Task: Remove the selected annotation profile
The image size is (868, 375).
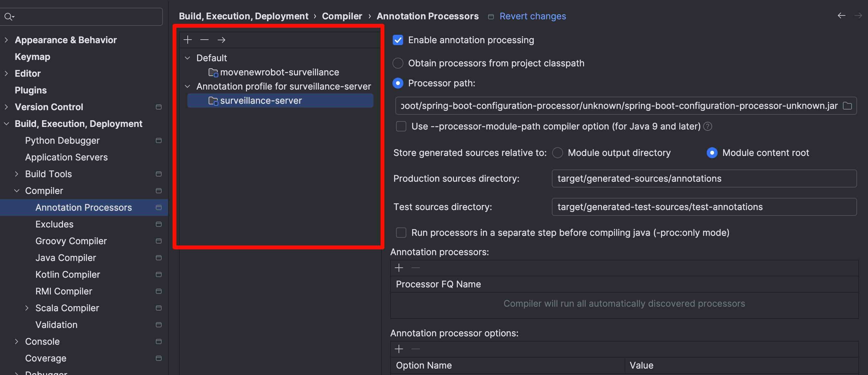Action: click(204, 40)
